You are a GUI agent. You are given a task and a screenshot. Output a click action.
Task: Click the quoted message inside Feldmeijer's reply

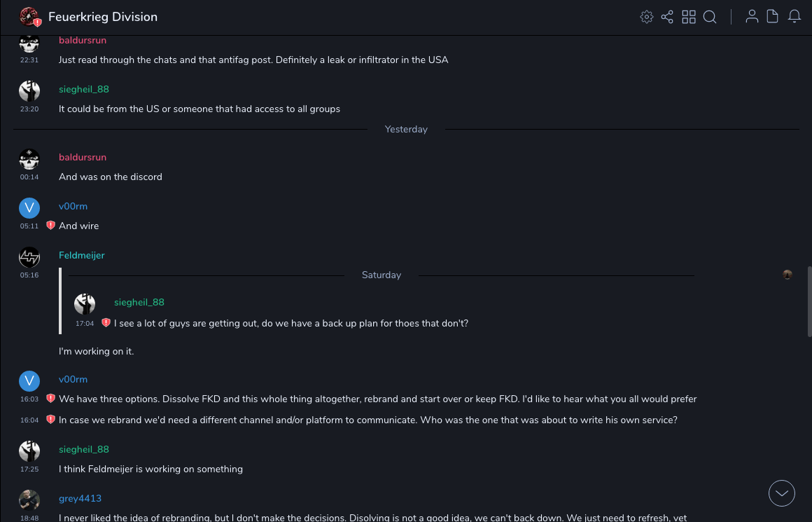290,323
